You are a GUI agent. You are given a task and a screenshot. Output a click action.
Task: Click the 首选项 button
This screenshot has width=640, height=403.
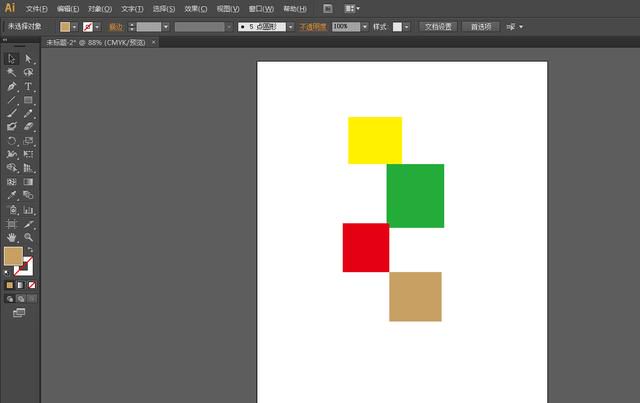click(x=480, y=27)
